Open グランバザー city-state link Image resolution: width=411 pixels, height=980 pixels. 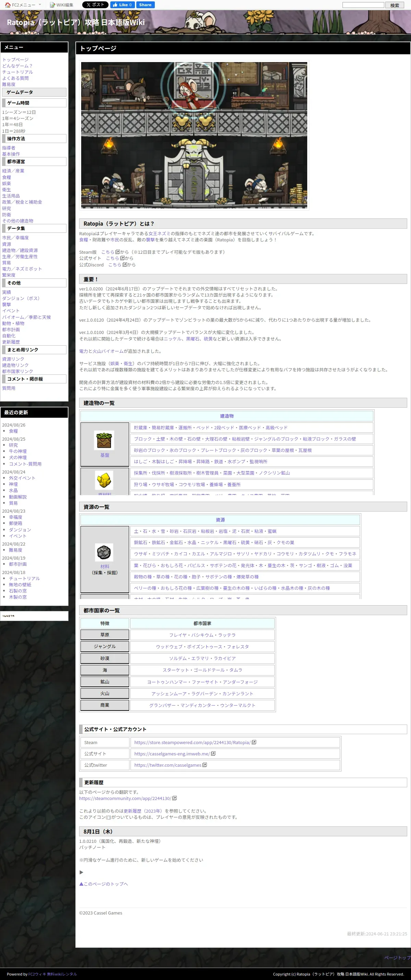click(x=162, y=705)
